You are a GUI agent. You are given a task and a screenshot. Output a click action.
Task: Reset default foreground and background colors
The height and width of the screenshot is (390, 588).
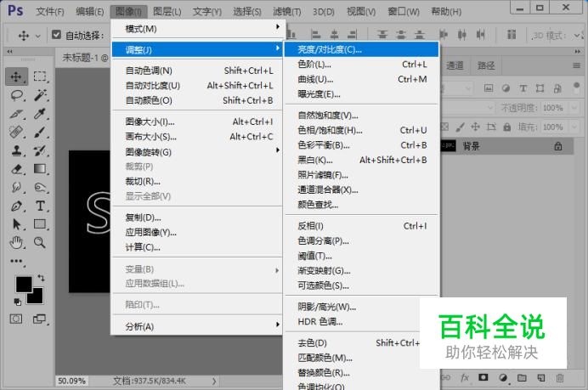click(17, 302)
